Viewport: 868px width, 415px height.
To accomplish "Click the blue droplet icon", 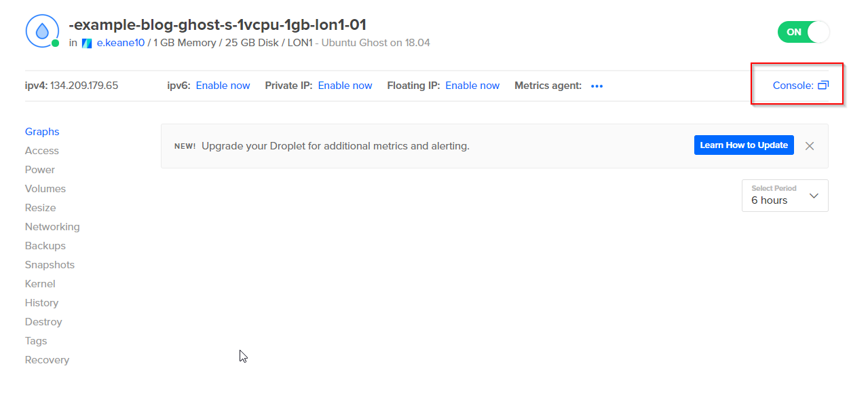I will pyautogui.click(x=42, y=31).
